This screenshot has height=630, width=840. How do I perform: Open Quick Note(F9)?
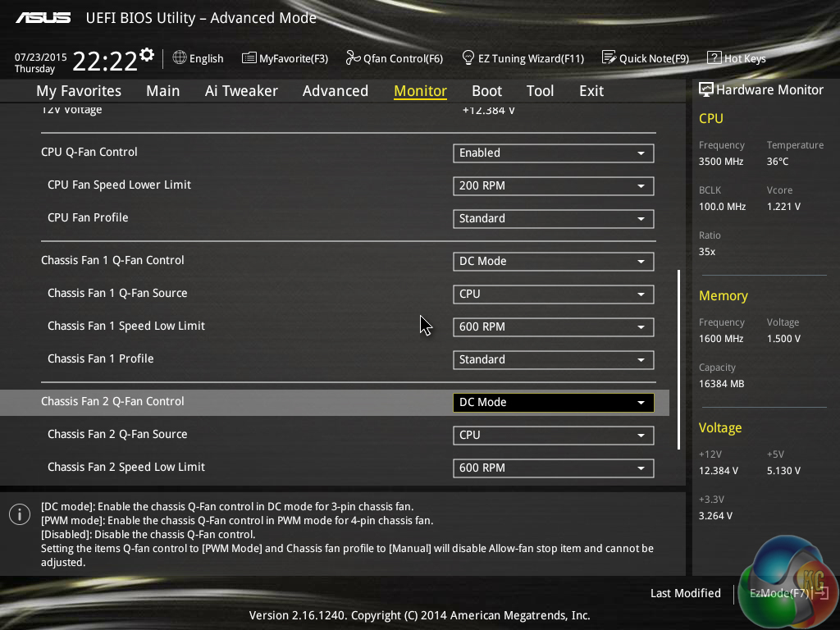click(645, 58)
